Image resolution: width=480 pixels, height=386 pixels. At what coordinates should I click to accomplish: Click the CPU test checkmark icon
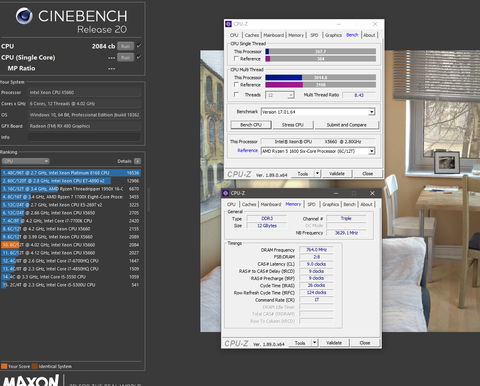tap(139, 46)
